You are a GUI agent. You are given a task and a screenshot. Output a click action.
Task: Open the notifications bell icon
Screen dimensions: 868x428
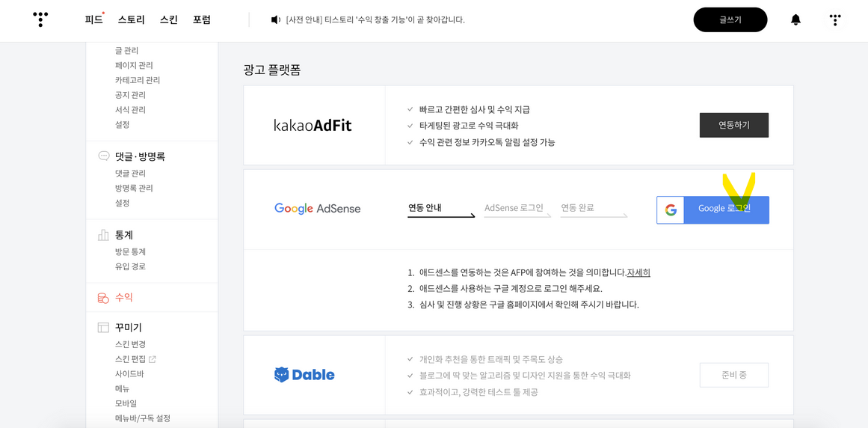(795, 20)
